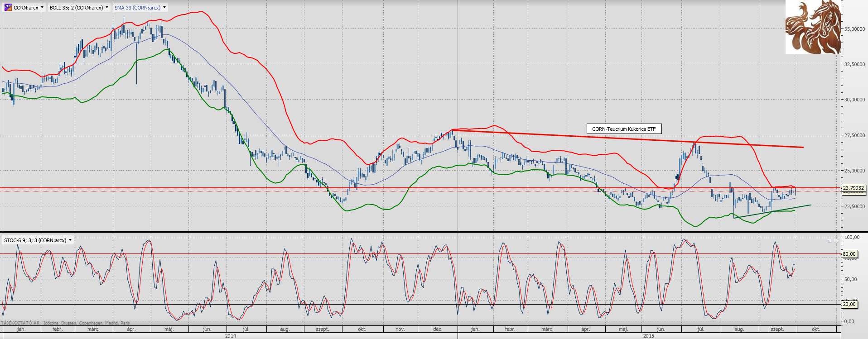Select the 80,00 overbought level label
This screenshot has height=339, width=868.
point(849,254)
